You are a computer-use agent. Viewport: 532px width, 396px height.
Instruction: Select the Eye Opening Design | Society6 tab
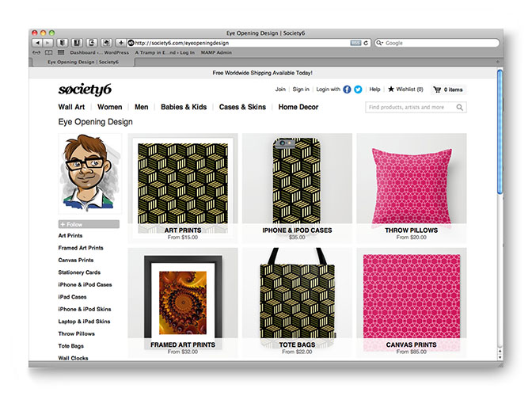tap(83, 62)
